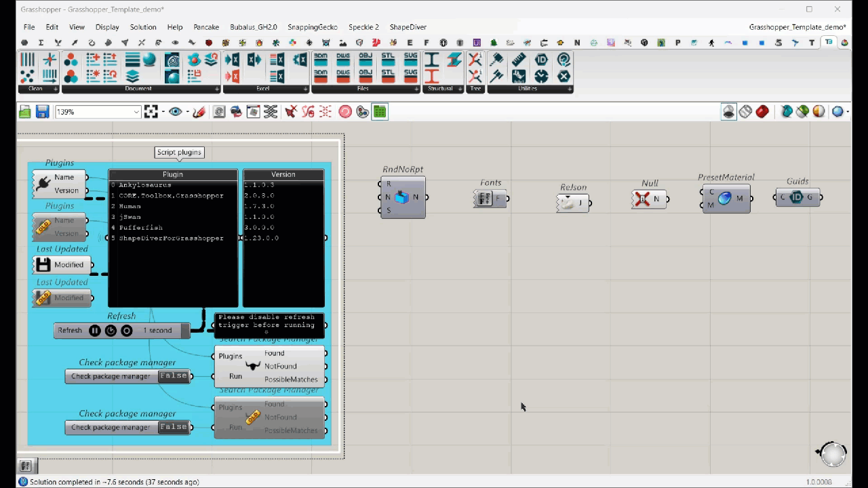The height and width of the screenshot is (488, 868).
Task: Click version 1.23.0.0 in Version panel
Action: tap(262, 239)
